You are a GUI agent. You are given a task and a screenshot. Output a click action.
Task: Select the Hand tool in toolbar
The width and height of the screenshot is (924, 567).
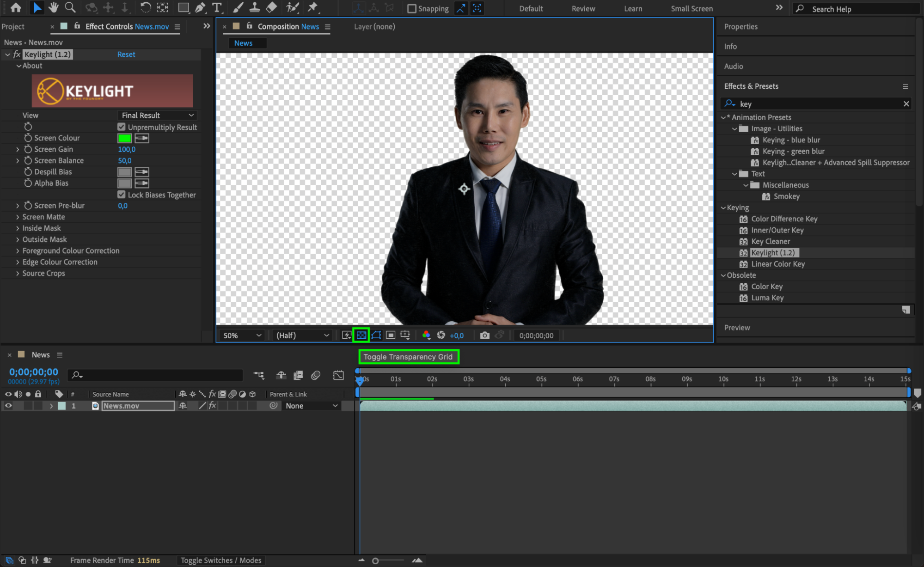tap(54, 7)
